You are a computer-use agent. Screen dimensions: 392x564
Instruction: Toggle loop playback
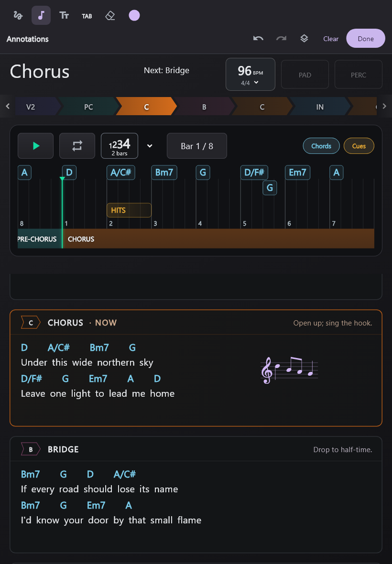[x=77, y=146]
